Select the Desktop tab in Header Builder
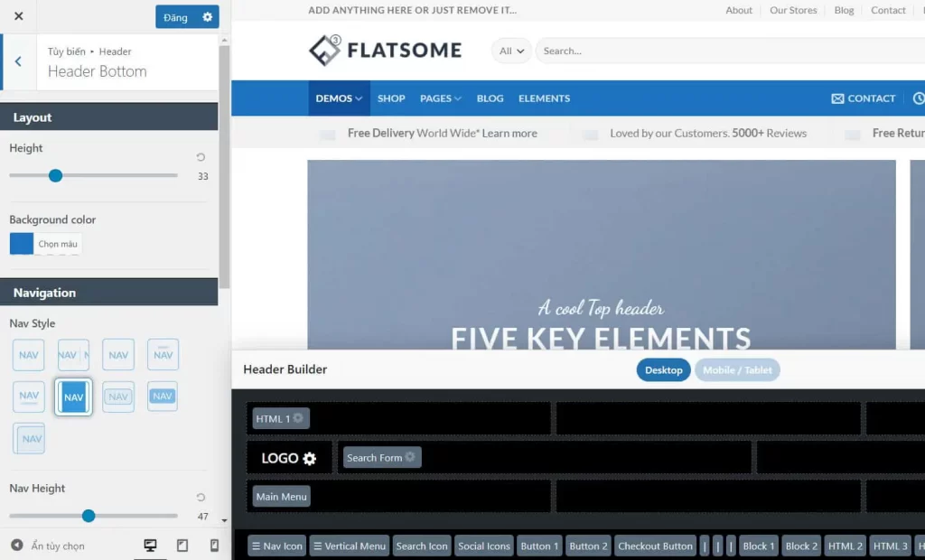The width and height of the screenshot is (925, 560). pos(663,369)
